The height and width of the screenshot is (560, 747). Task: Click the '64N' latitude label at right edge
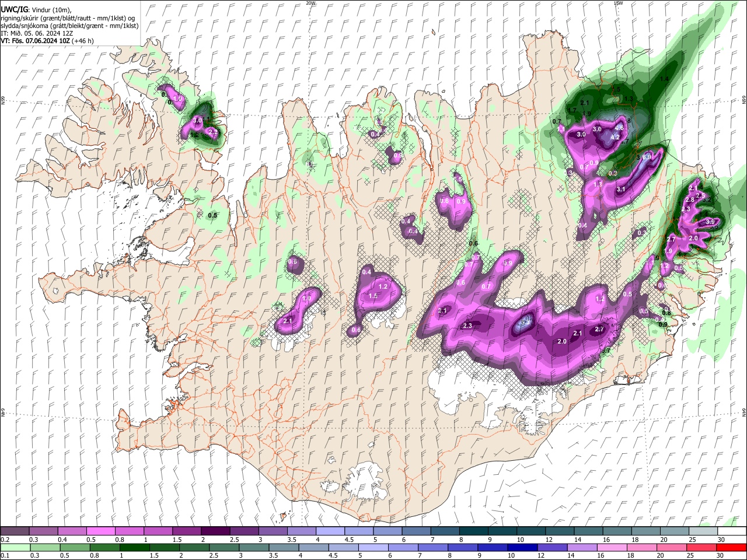point(744,412)
